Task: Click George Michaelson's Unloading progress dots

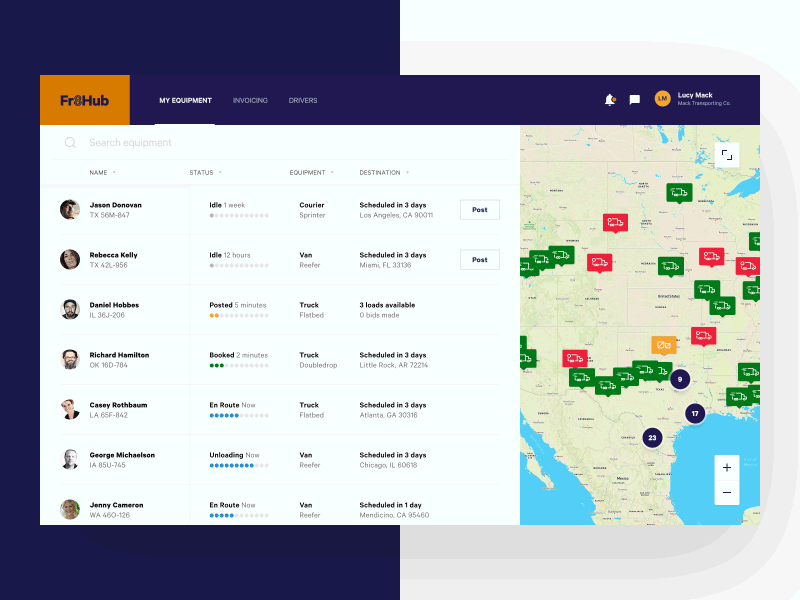Action: click(x=239, y=465)
